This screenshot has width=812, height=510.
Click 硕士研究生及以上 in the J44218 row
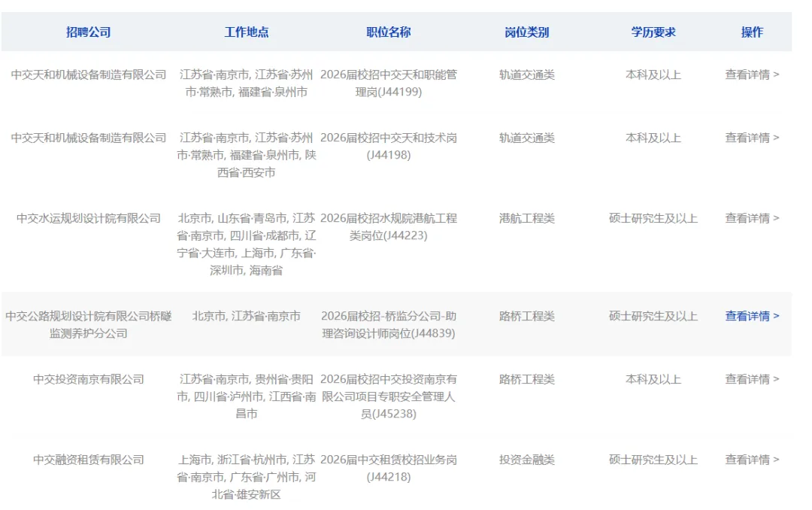[x=653, y=460]
